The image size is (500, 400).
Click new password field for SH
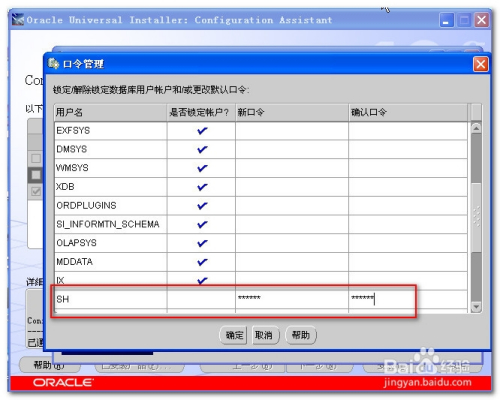pos(292,299)
